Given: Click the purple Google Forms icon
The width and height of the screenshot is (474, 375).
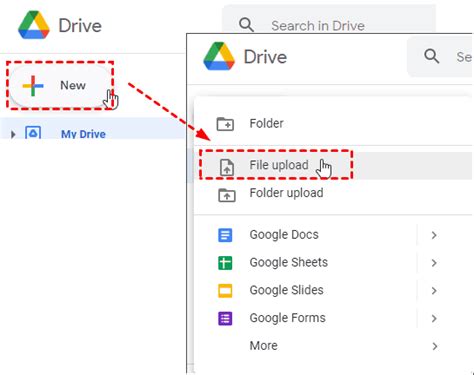Looking at the screenshot, I should point(225,318).
